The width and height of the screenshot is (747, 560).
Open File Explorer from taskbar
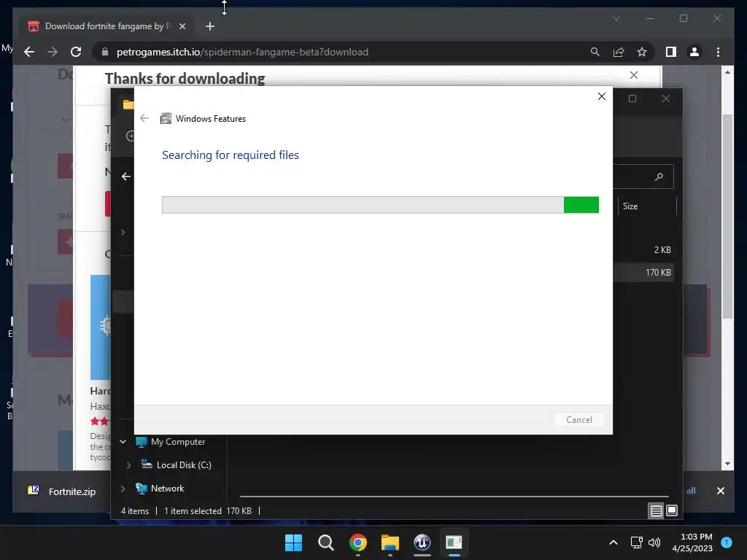[390, 542]
